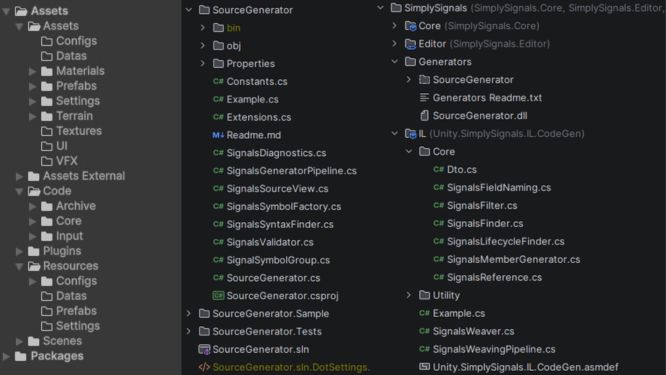Click the csproj icon of SourceGenerator.csproj
This screenshot has width=666, height=375.
click(218, 295)
